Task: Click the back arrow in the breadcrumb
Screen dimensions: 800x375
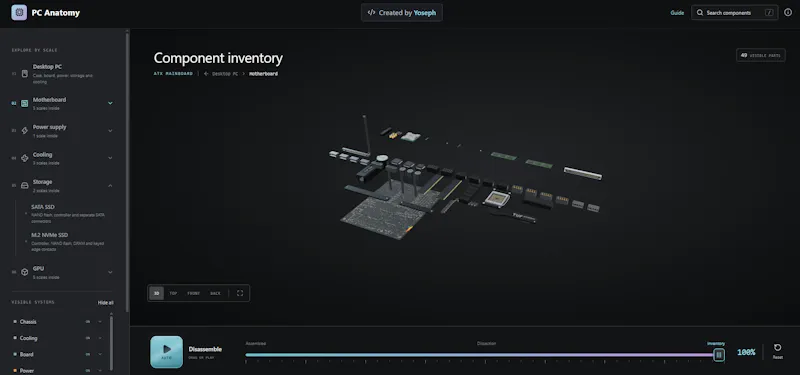Action: click(x=206, y=74)
